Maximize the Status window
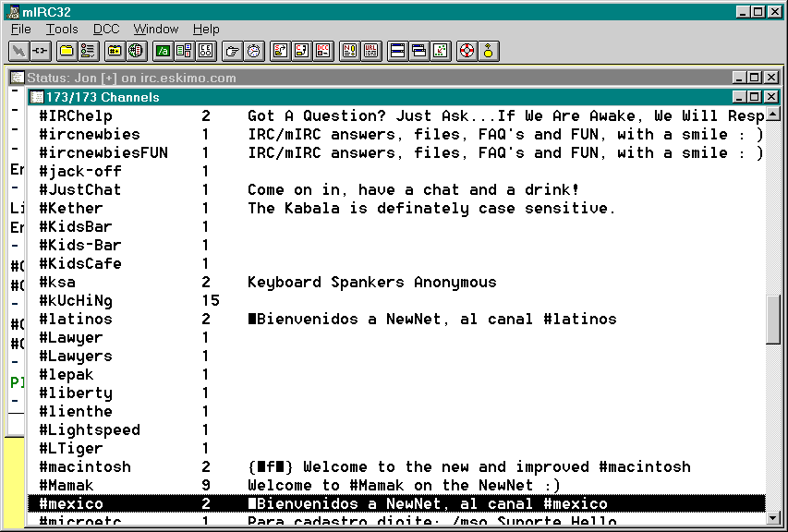 [x=755, y=78]
